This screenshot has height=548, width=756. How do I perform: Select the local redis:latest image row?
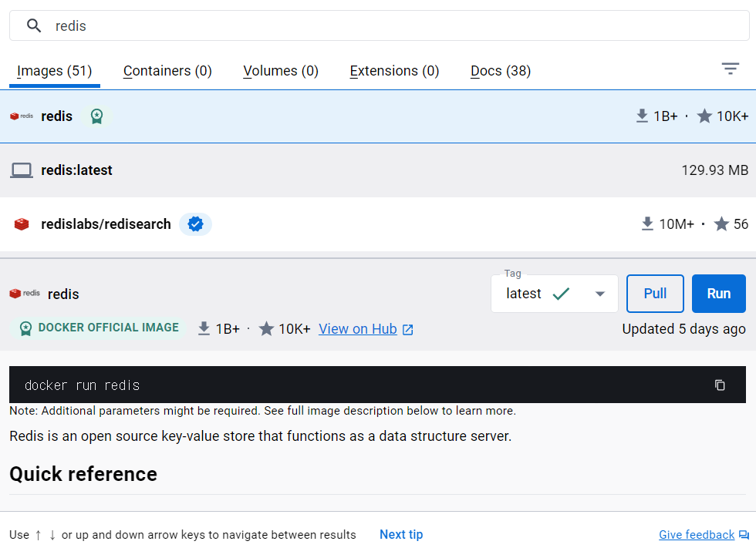click(x=378, y=170)
